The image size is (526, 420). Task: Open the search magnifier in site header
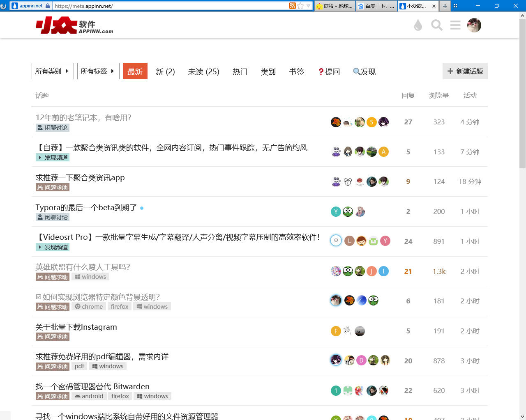pos(437,25)
